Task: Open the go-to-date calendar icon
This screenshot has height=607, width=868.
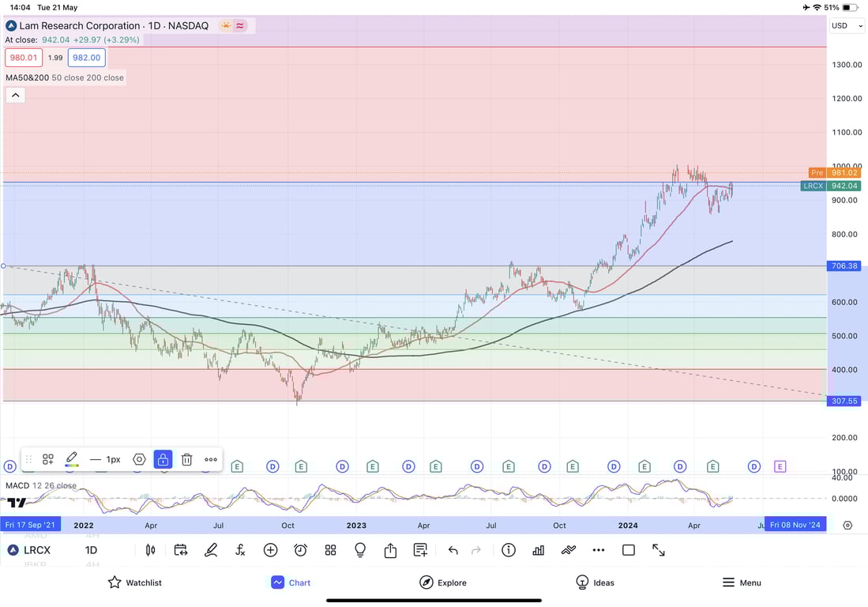Action: click(180, 550)
